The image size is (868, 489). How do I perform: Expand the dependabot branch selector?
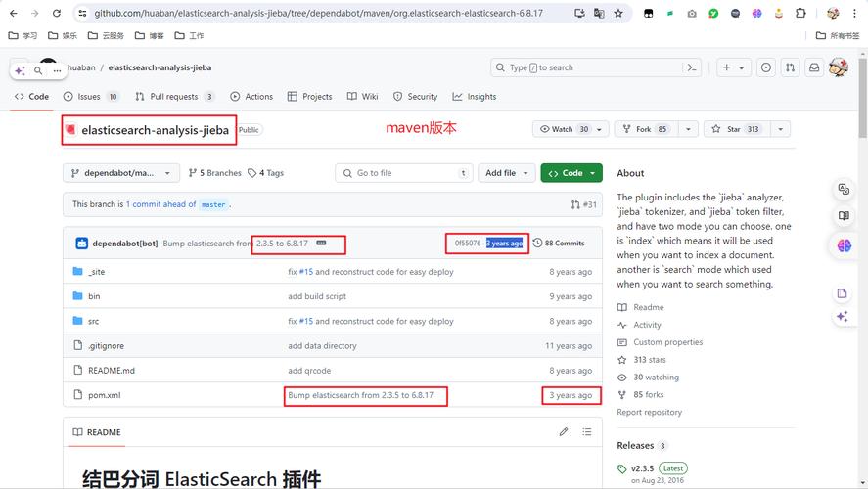121,173
